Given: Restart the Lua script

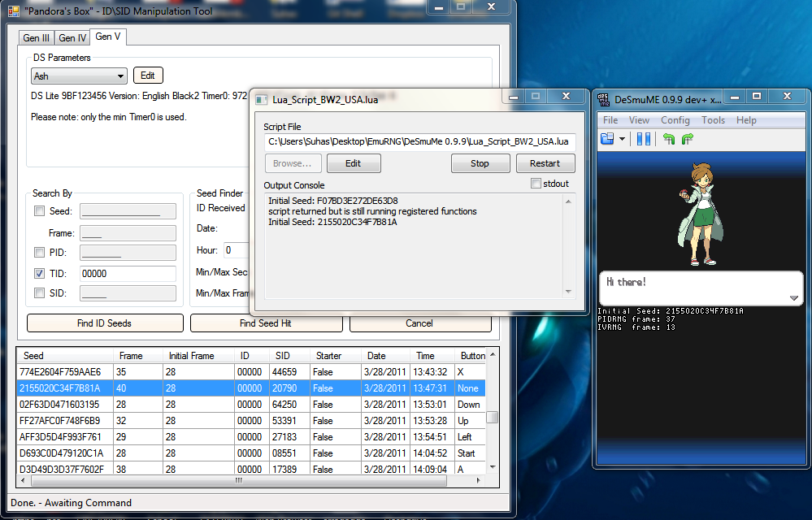Looking at the screenshot, I should coord(545,163).
